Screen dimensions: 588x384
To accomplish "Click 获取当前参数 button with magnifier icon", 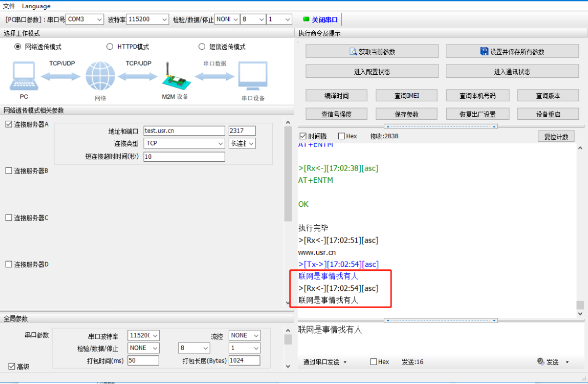I will [x=372, y=51].
